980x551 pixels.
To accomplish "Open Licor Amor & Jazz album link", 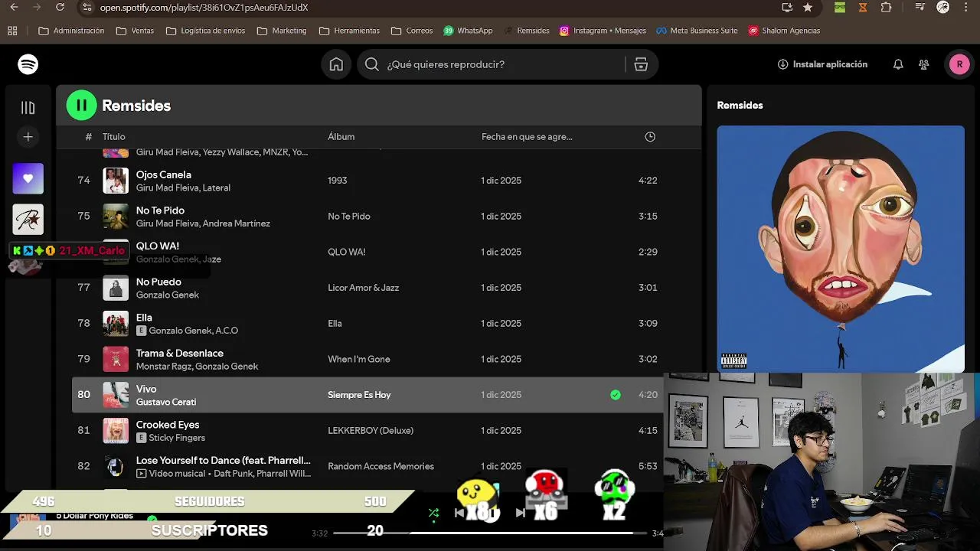I will [x=364, y=288].
